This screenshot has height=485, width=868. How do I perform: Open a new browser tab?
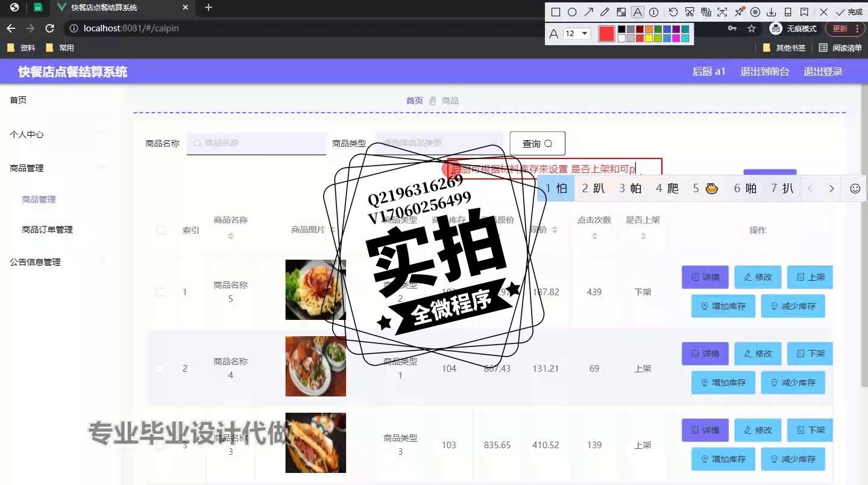click(x=209, y=7)
